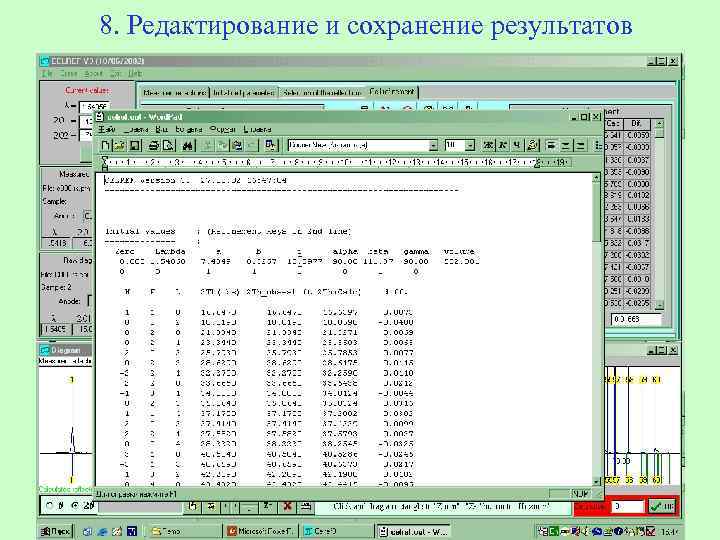Click the Insert Date/Time icon in WordPad
Viewport: 720px width, 540px height.
[271, 146]
